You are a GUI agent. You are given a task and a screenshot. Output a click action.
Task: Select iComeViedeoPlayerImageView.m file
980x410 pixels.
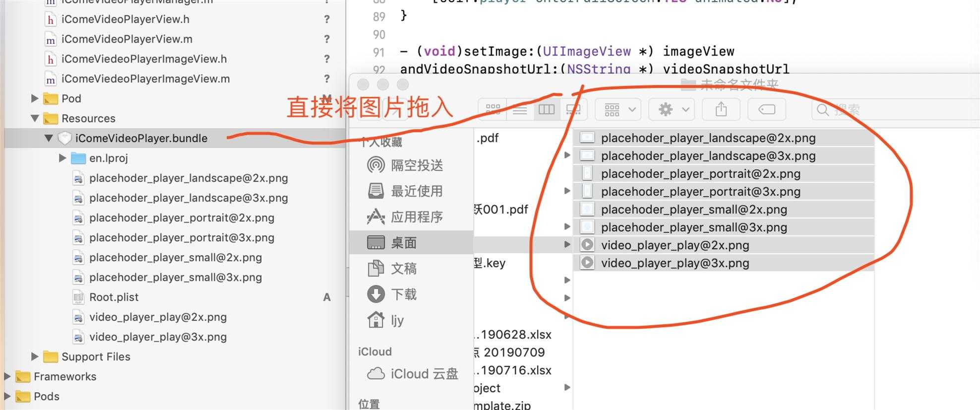146,79
